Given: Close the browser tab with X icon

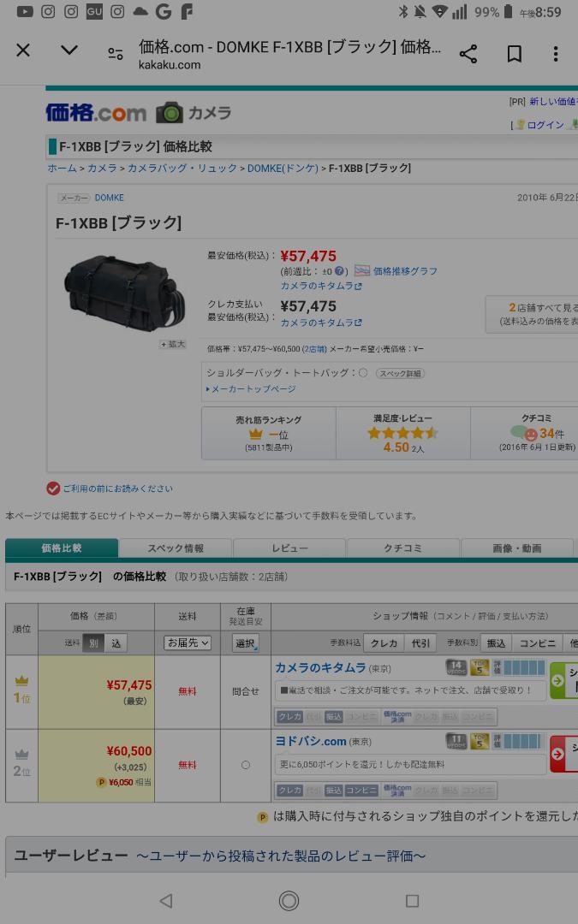Looking at the screenshot, I should coord(23,50).
